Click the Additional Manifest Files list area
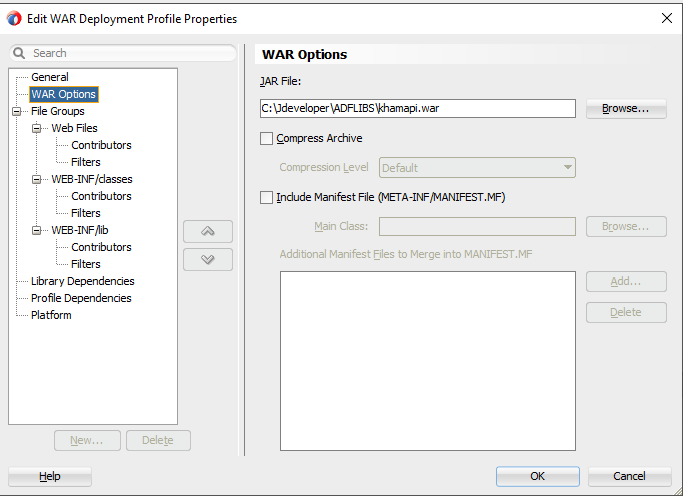683x496 pixels. click(x=428, y=361)
